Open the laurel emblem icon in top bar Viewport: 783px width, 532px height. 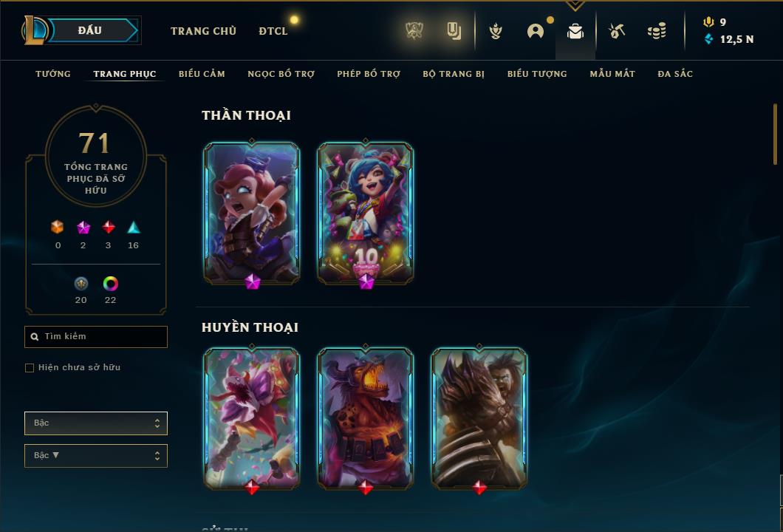(x=496, y=31)
